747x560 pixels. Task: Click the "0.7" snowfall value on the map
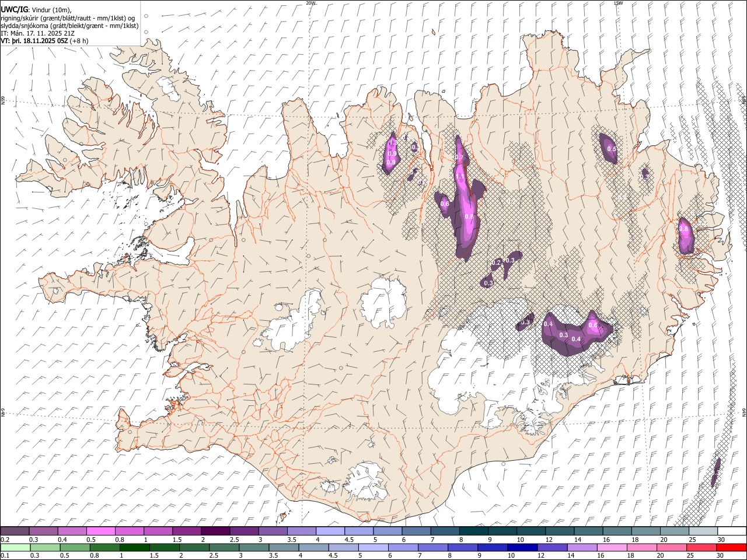pos(459,157)
